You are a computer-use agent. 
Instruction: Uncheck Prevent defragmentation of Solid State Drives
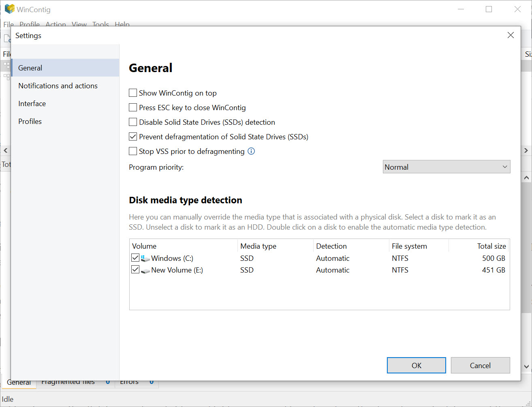132,136
